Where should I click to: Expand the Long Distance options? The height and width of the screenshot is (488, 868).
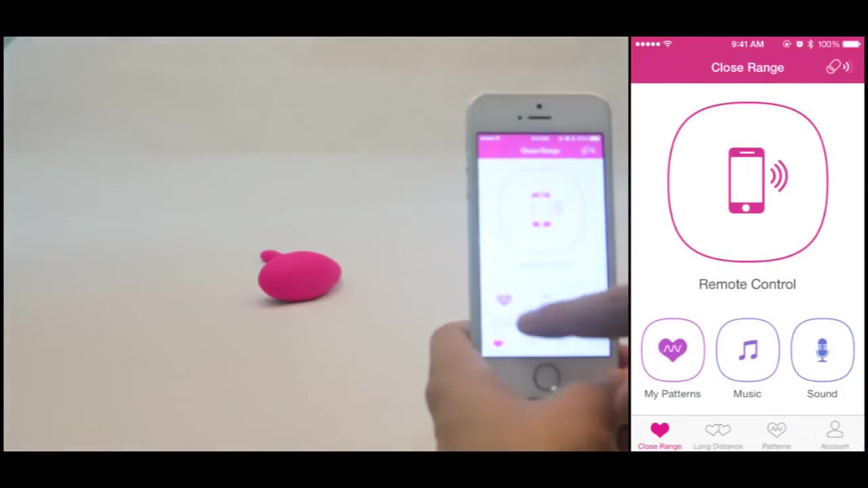tap(718, 435)
